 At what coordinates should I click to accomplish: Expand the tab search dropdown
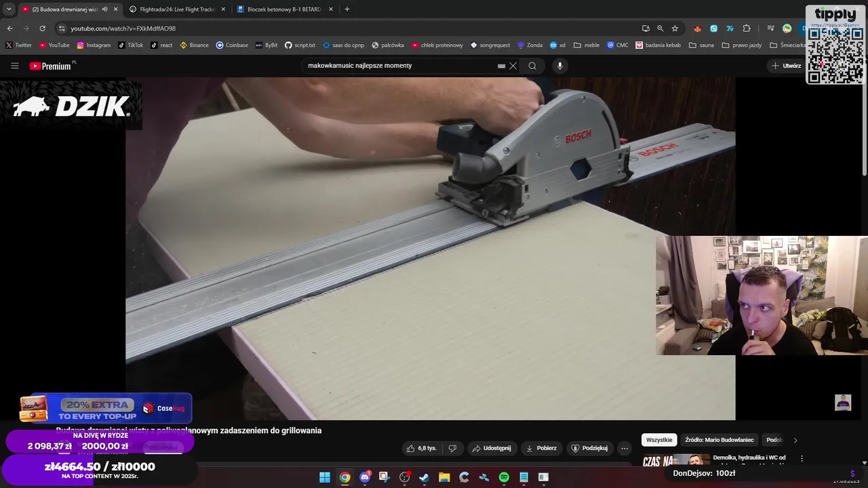pos(9,9)
